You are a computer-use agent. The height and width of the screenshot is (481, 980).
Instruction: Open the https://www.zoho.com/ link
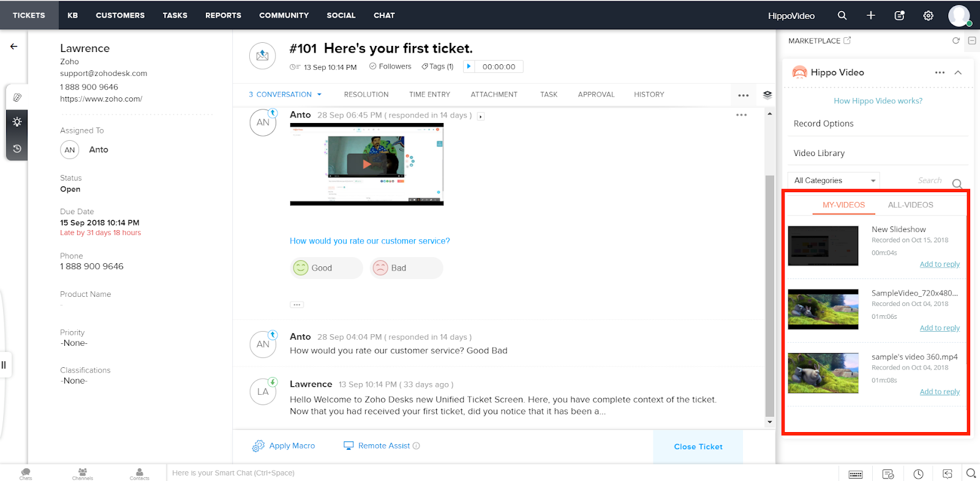coord(101,99)
